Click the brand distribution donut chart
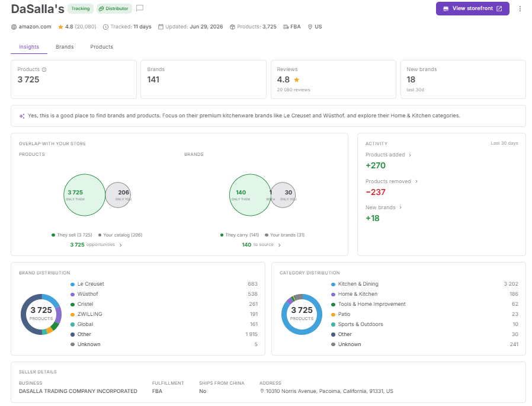Viewport: 532px width, 406px height. point(41,314)
